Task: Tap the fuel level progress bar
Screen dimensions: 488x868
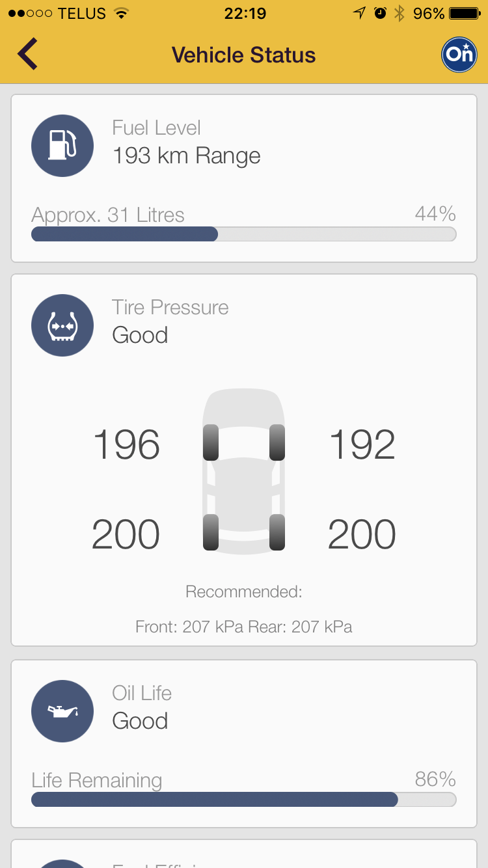Action: tap(243, 234)
